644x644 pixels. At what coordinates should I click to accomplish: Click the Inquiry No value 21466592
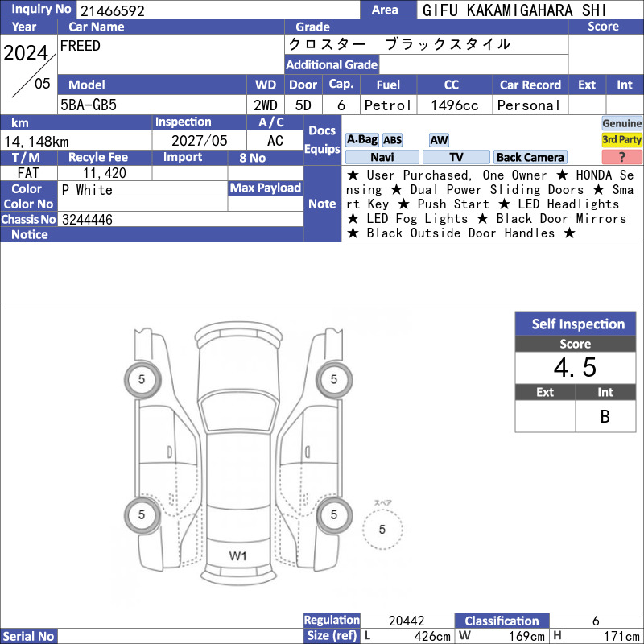point(113,10)
